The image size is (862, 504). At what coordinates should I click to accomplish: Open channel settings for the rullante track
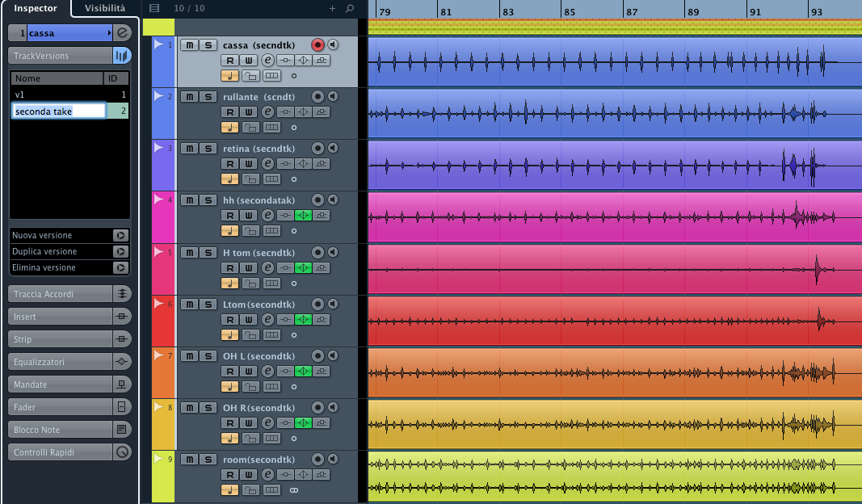click(267, 112)
